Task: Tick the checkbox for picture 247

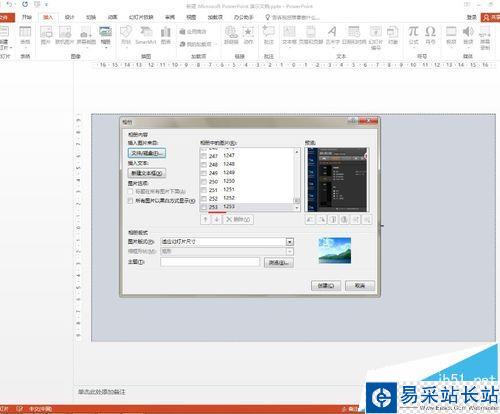Action: pos(204,156)
